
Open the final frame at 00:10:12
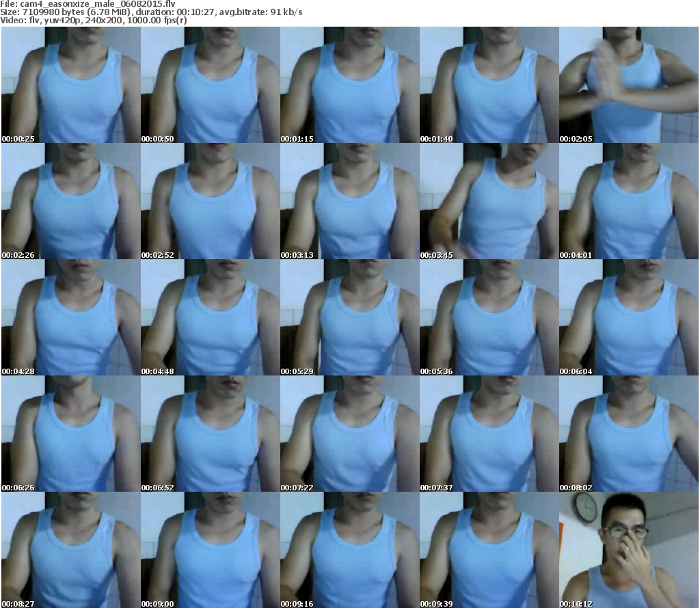pos(629,550)
